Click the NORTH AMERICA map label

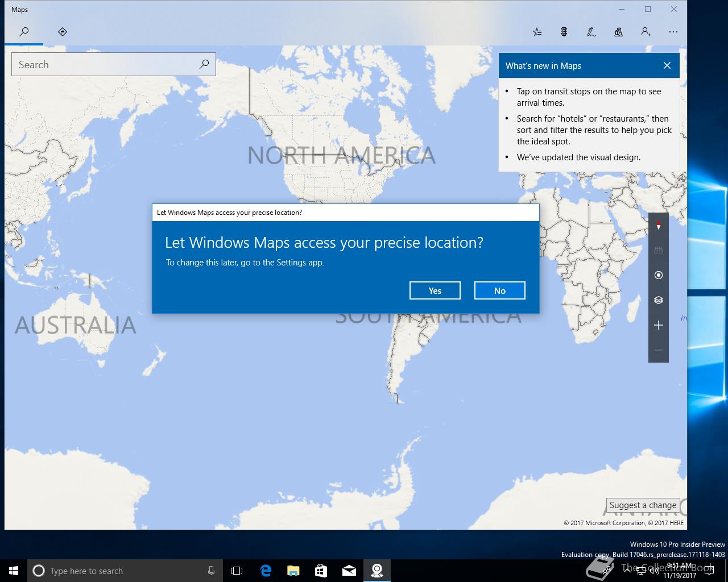tap(342, 155)
